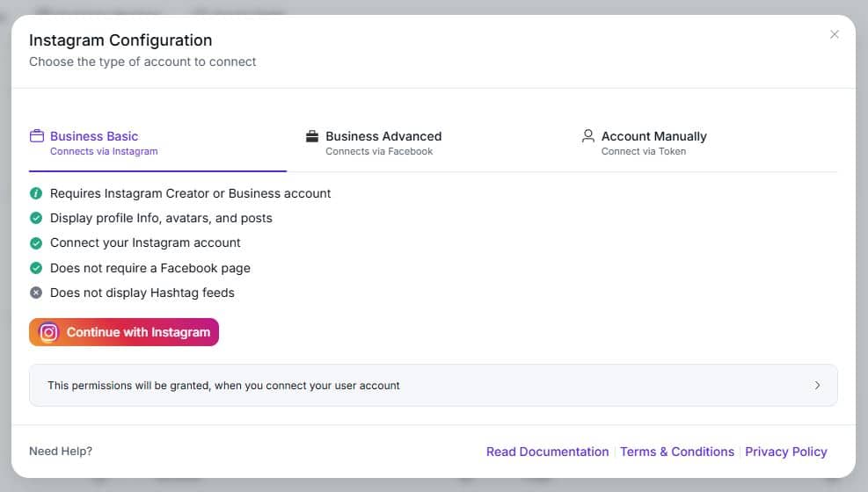Viewport: 868px width, 492px height.
Task: Click the checkmark beside Does not require Facebook page
Action: pos(36,268)
